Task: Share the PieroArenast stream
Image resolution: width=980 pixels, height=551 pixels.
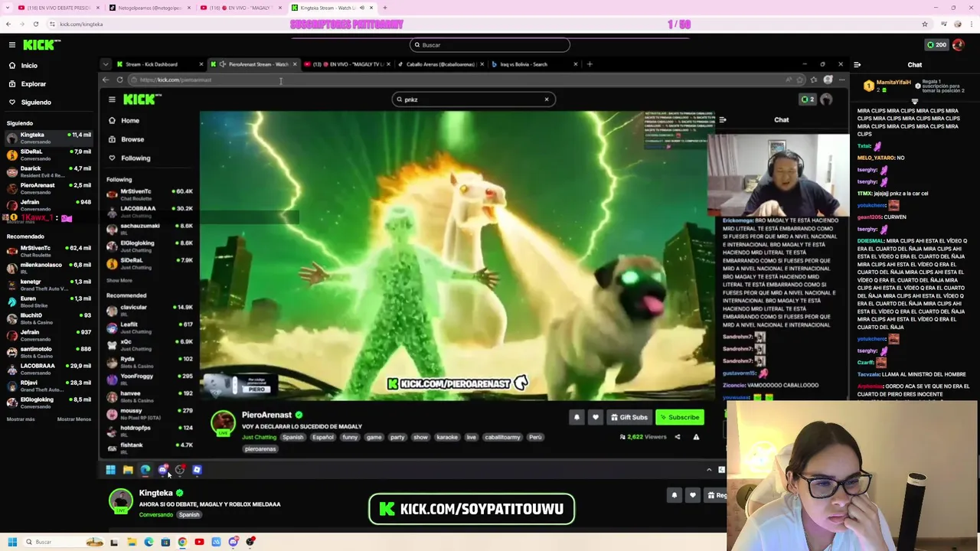Action: [678, 437]
